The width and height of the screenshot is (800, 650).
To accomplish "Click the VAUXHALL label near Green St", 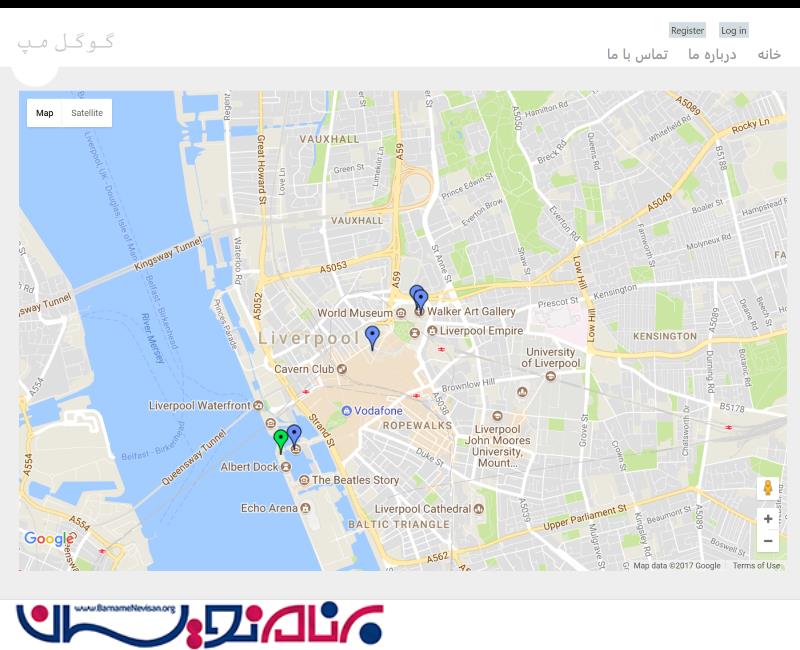I will (x=329, y=139).
